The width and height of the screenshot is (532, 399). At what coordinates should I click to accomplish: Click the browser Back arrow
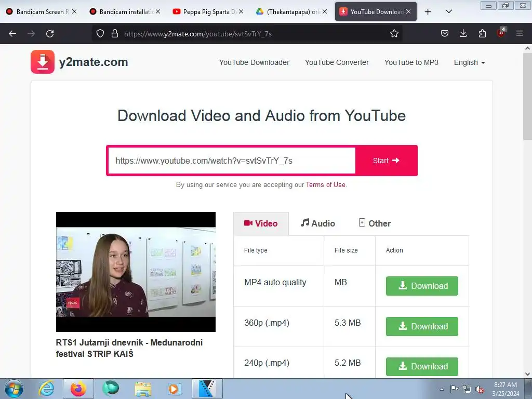(x=12, y=34)
